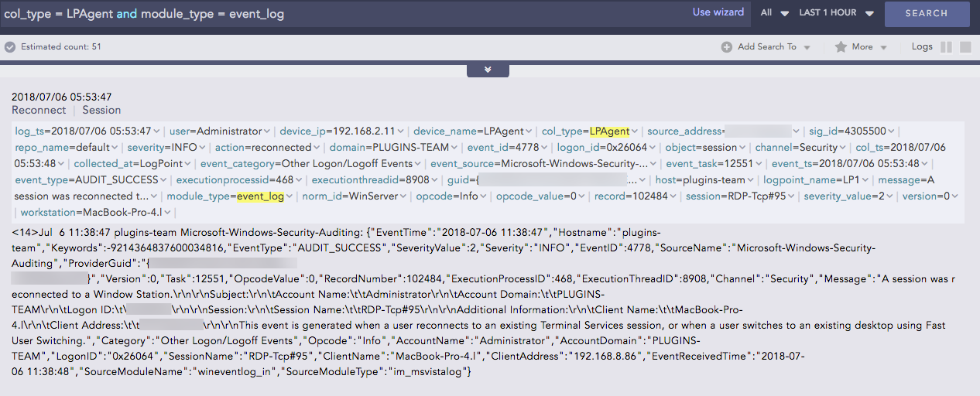Click the SEARCH button

[x=927, y=13]
